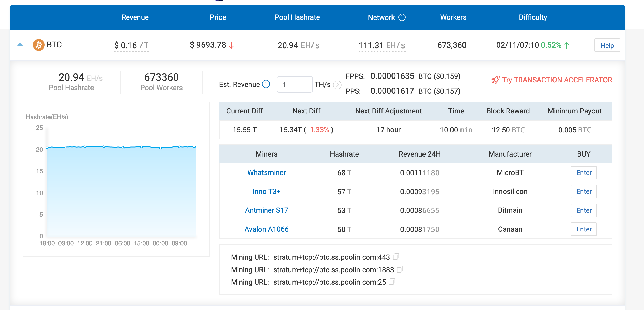Show the Est. Revenue info icon tooltip
The width and height of the screenshot is (644, 310).
point(266,84)
